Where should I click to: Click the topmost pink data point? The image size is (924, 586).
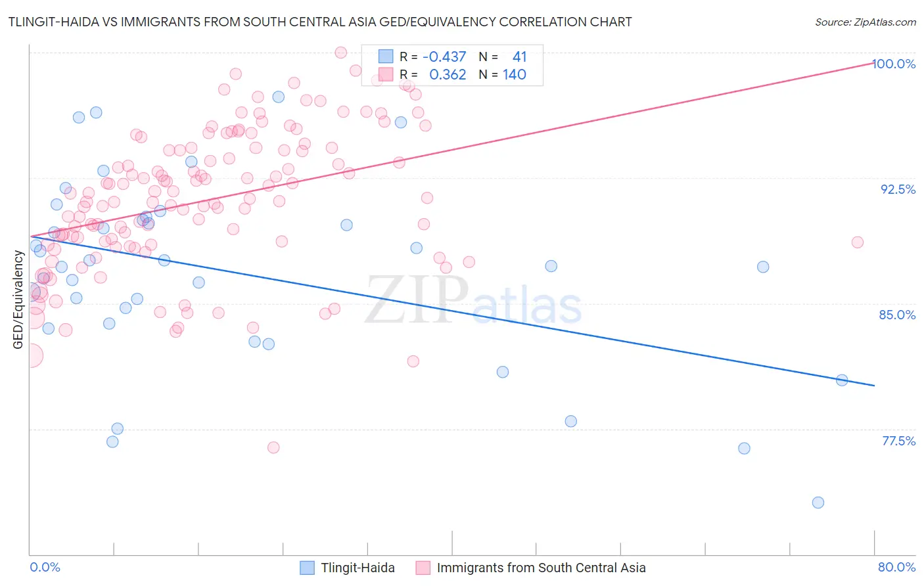click(x=340, y=53)
